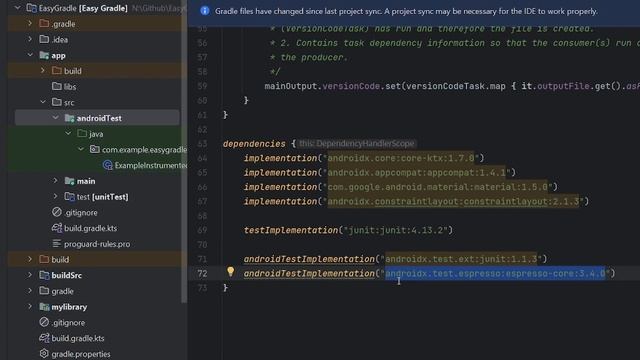Click the app .gitignore file icon

[57, 212]
